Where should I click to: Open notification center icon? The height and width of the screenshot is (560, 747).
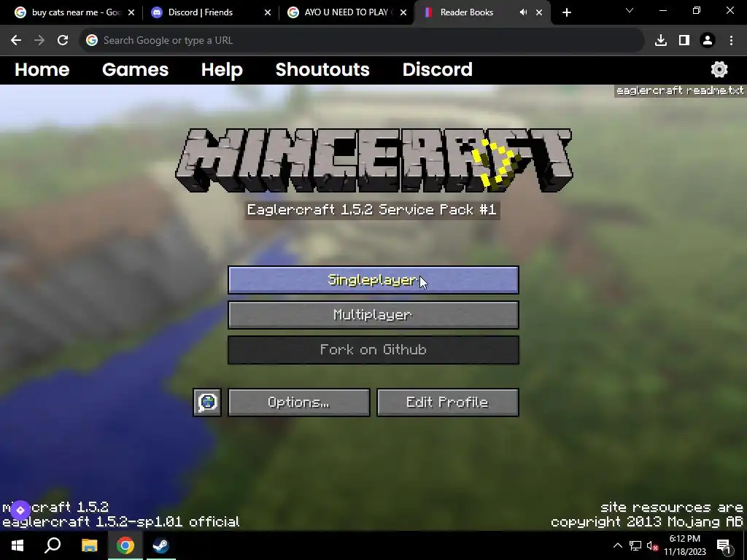pos(724,545)
